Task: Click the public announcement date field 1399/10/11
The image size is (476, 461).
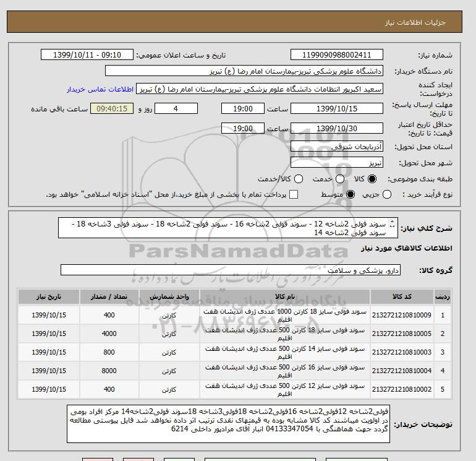Action: click(87, 55)
